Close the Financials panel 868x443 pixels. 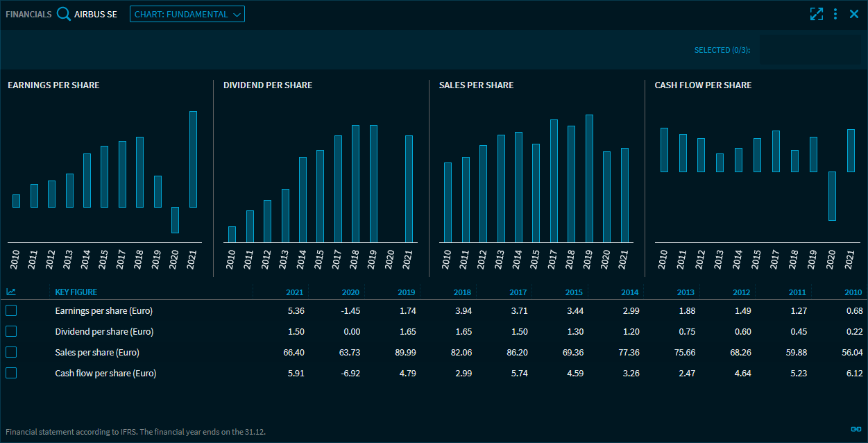[854, 14]
